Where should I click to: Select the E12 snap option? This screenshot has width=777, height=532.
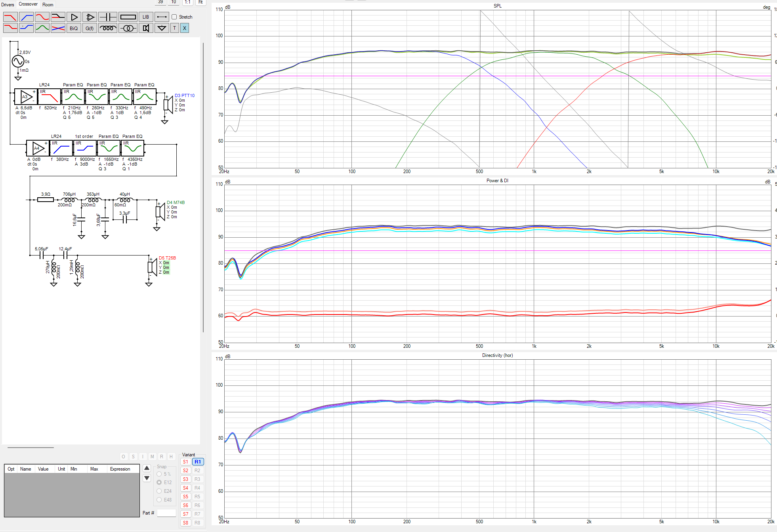[x=159, y=482]
